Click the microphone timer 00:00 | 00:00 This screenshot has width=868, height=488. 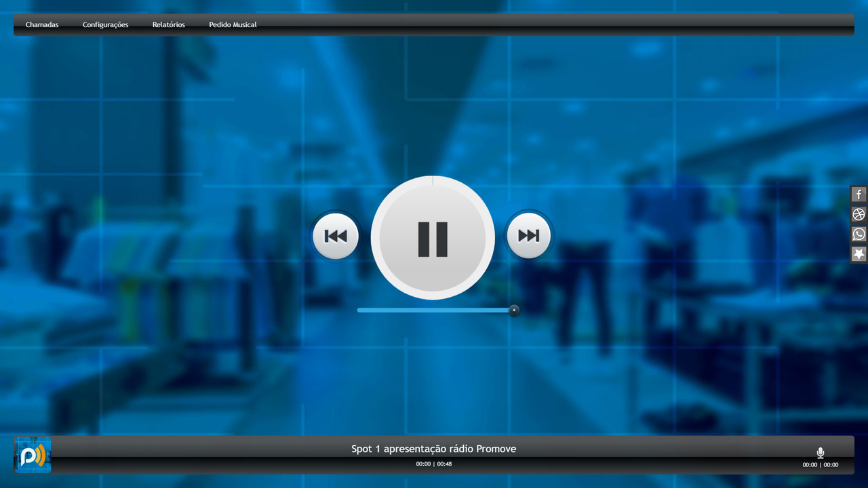click(x=820, y=465)
